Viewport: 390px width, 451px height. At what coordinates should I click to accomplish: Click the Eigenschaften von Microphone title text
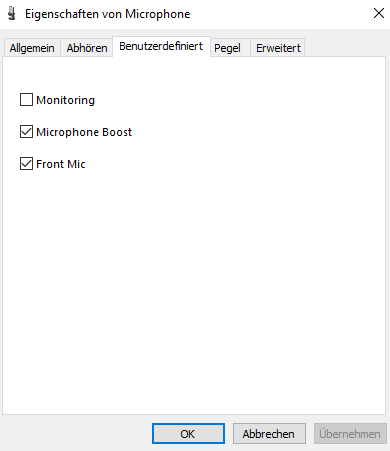click(x=107, y=14)
